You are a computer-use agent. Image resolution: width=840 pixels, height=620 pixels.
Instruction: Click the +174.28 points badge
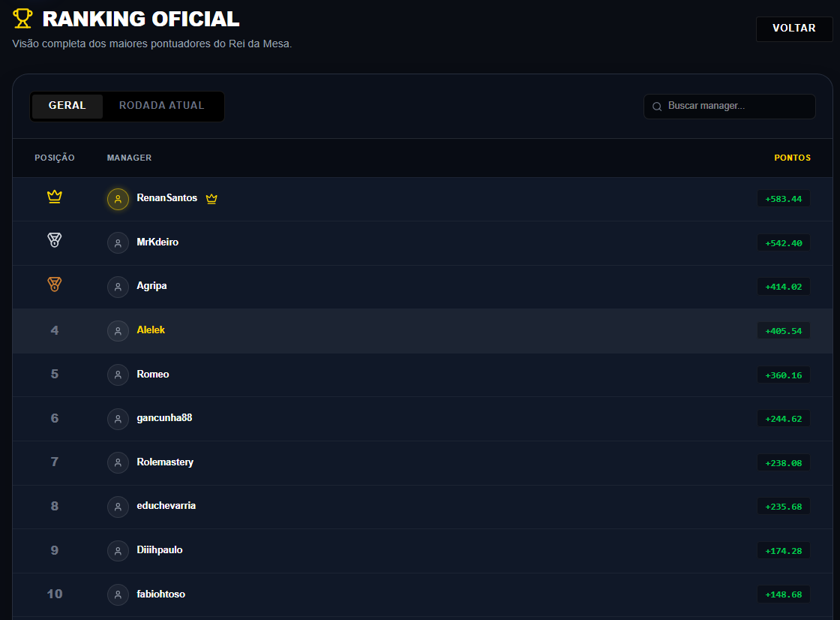[x=783, y=551]
